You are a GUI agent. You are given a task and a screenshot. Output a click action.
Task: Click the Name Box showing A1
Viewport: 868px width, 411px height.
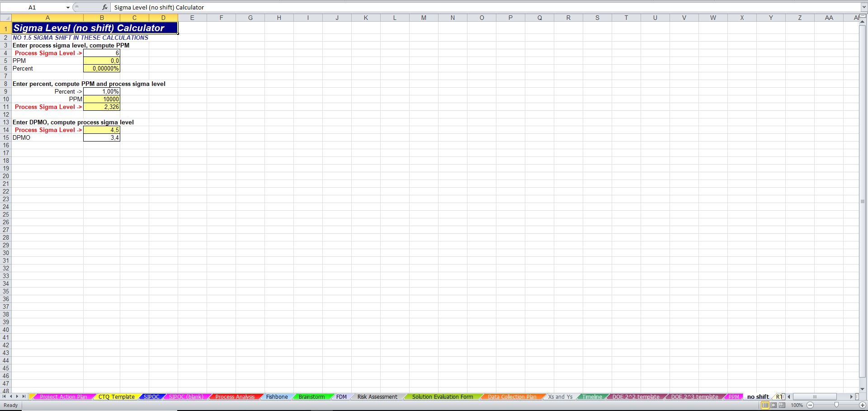click(x=32, y=7)
